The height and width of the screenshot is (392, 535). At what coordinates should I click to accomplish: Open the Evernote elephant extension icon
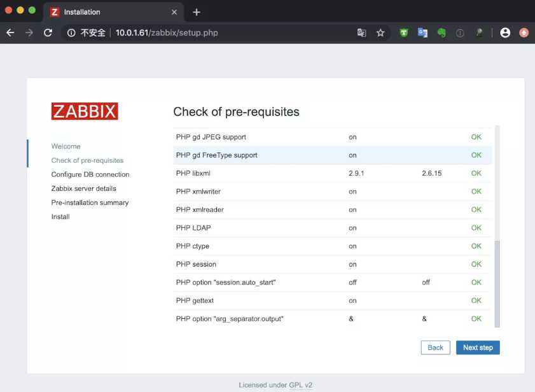click(441, 33)
